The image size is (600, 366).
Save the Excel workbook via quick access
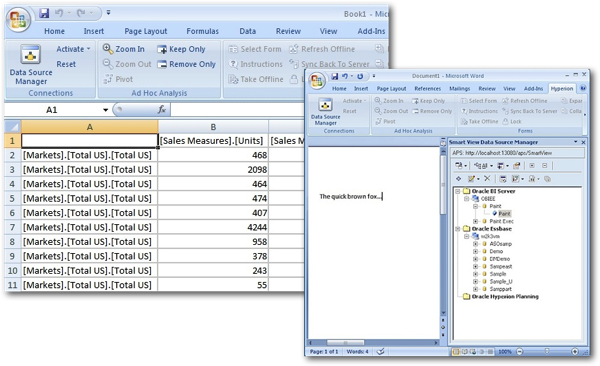click(44, 13)
